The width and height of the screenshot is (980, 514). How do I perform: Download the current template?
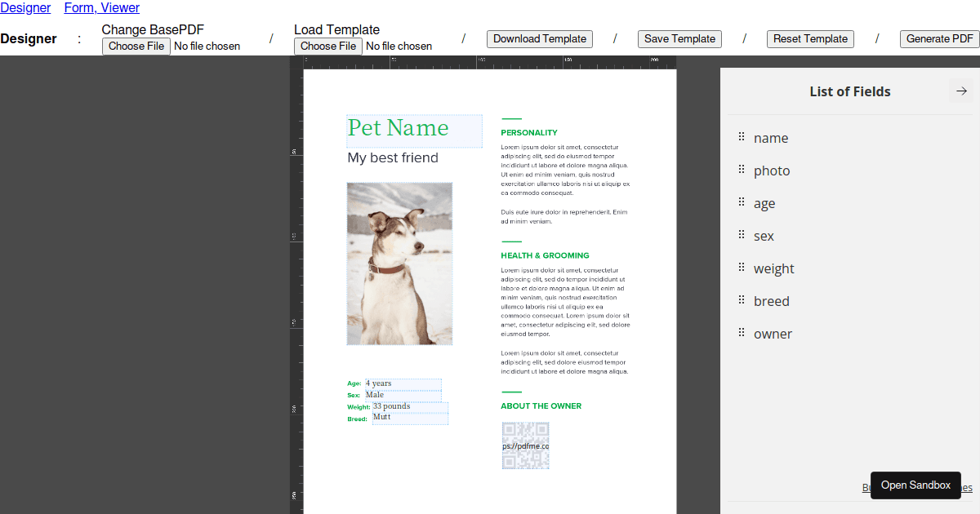pos(539,38)
